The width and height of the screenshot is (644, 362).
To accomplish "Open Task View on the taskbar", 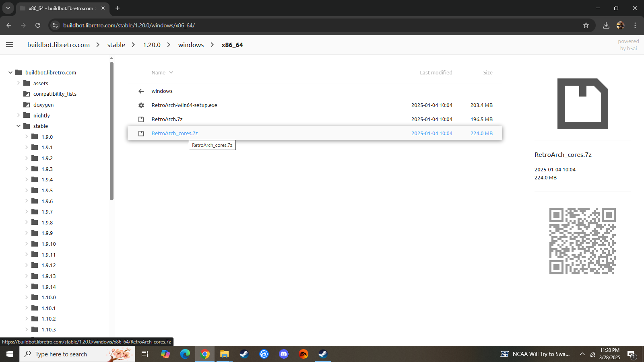I will (x=145, y=354).
